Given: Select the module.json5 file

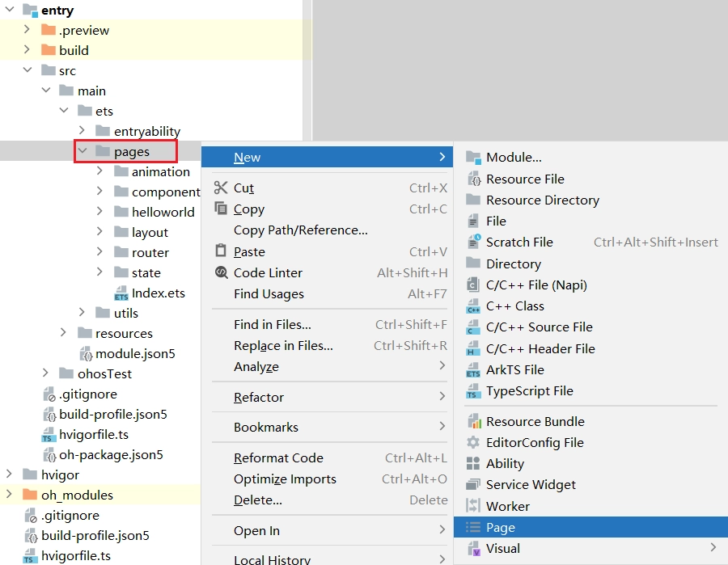Looking at the screenshot, I should (134, 353).
